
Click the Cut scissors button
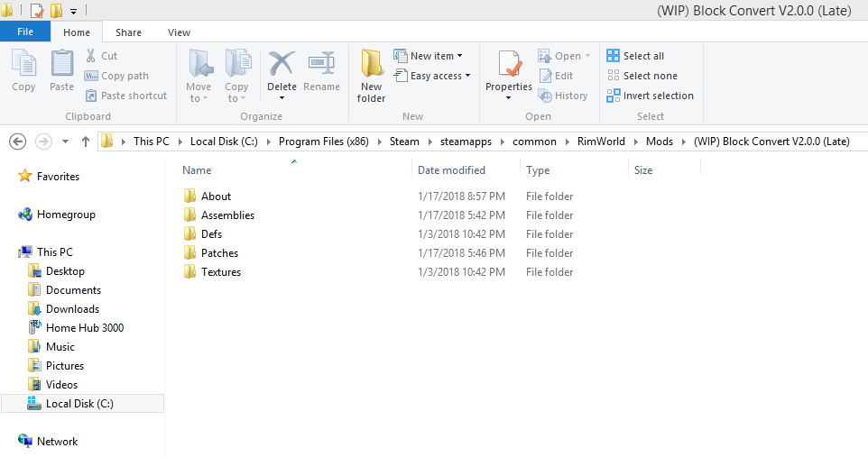coord(101,56)
